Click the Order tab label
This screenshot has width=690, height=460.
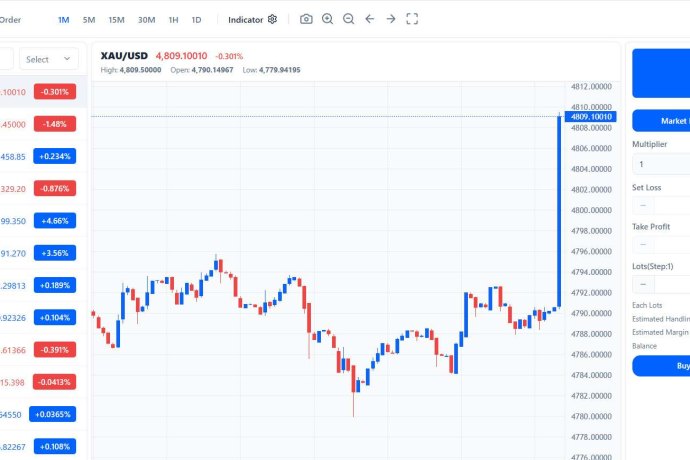[10, 20]
